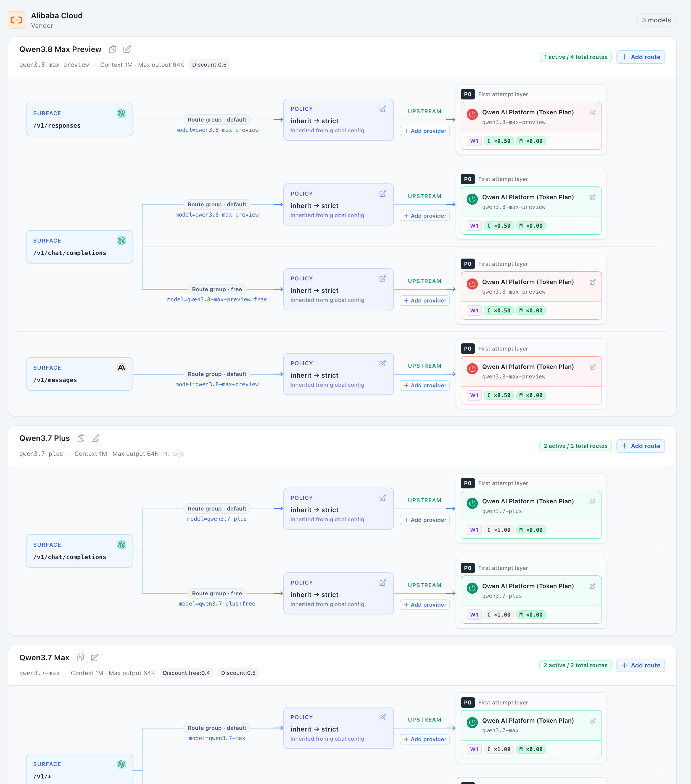Click the "Alibaba Cloud" vendor name
Viewport: 691px width, 784px height.
coord(57,15)
